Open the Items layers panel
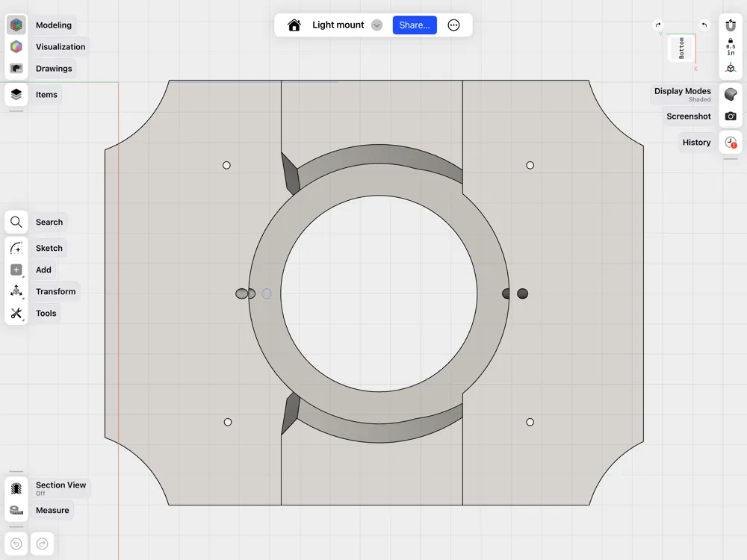Image resolution: width=747 pixels, height=560 pixels. tap(16, 94)
